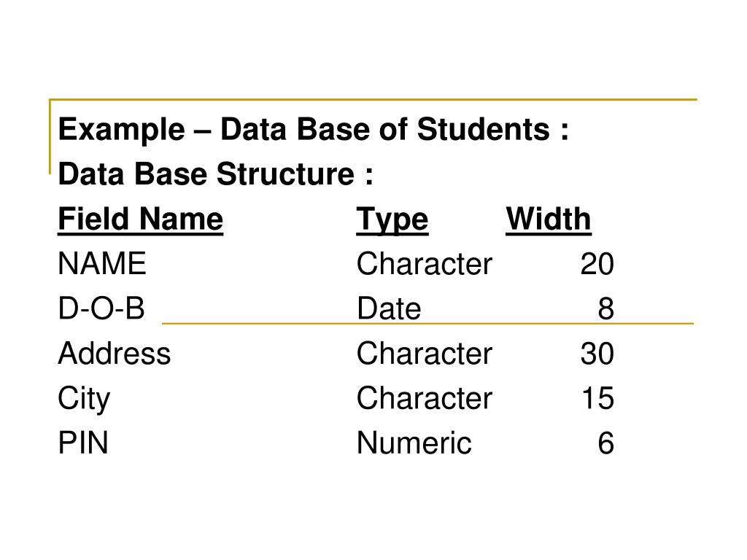This screenshot has height=560, width=747.
Task: Select the Address field entry
Action: tap(115, 354)
